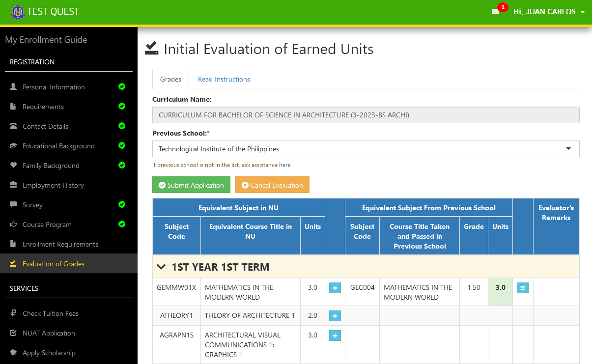Click THEORY OF ARCHITECTURE 1 course title
The width and height of the screenshot is (592, 364).
[250, 315]
